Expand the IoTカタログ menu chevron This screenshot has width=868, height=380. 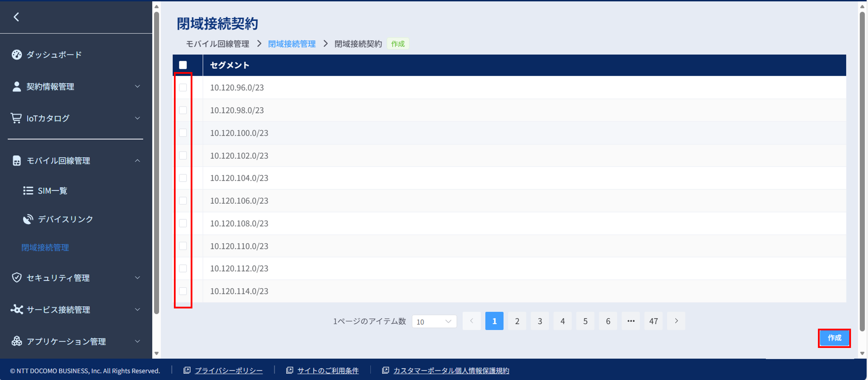tap(137, 118)
